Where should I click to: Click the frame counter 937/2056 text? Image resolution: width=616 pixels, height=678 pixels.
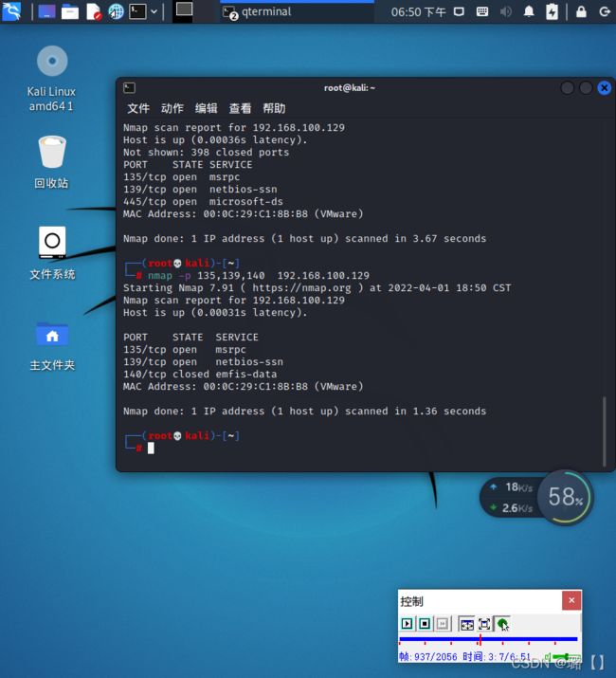[428, 657]
